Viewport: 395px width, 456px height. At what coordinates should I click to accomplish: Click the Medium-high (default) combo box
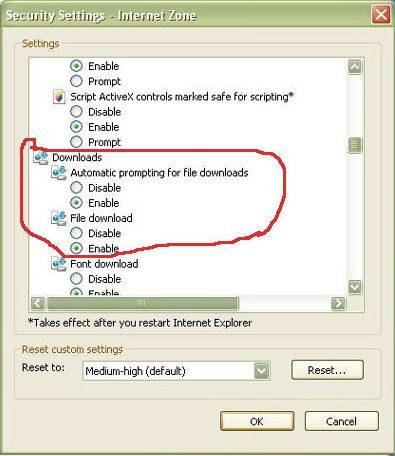point(176,371)
